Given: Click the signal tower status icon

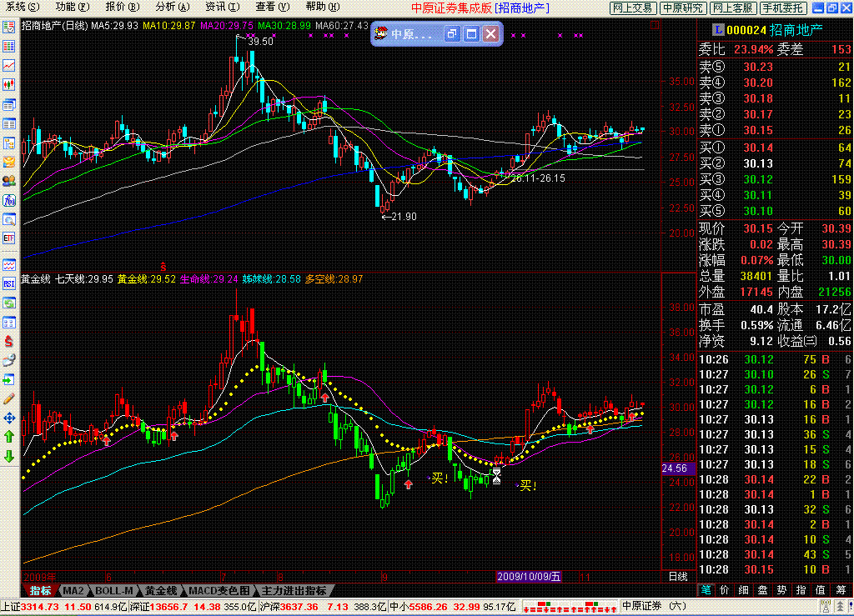Looking at the screenshot, I should click(x=826, y=607).
